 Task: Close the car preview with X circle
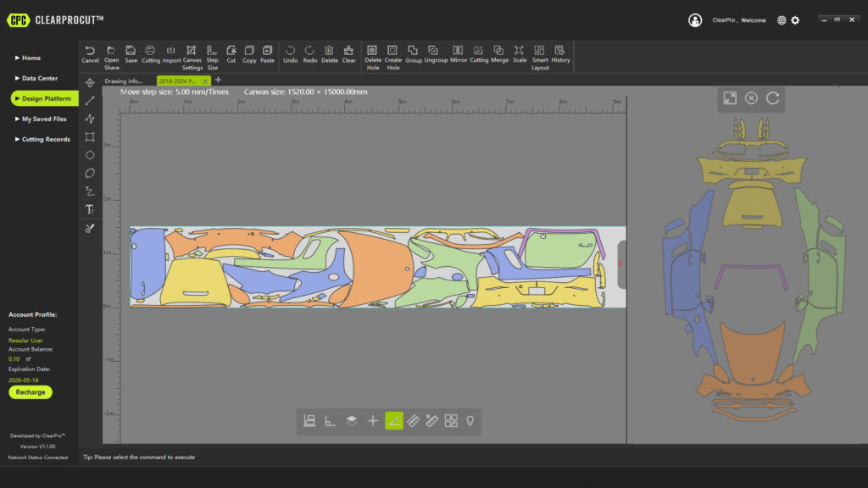[751, 98]
